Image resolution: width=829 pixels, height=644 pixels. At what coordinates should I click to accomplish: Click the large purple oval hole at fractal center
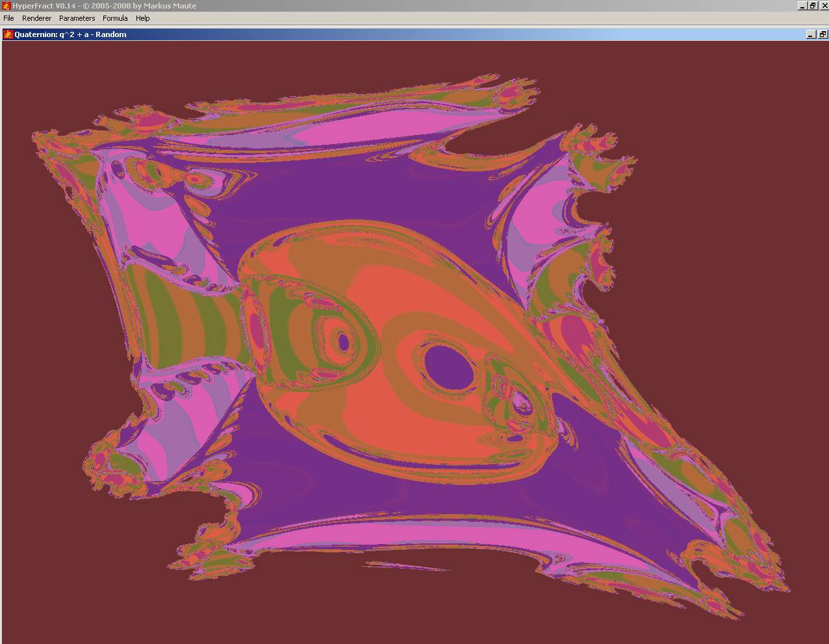pyautogui.click(x=450, y=368)
